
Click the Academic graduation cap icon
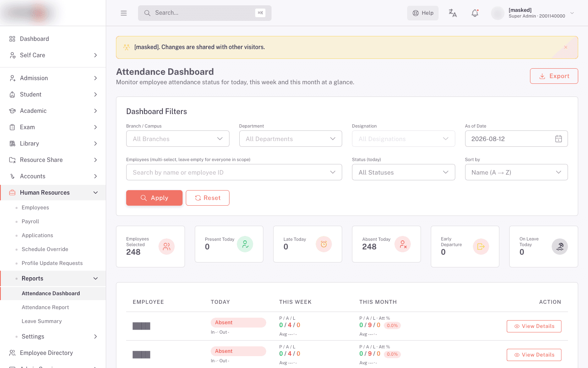pyautogui.click(x=12, y=111)
